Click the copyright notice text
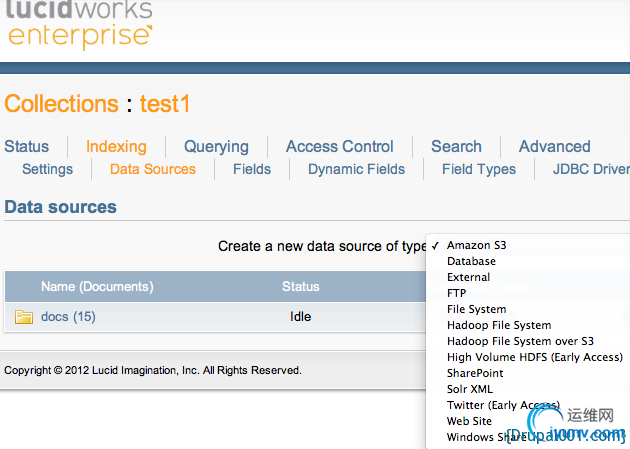Viewport: 630px width, 449px height. coord(153,370)
